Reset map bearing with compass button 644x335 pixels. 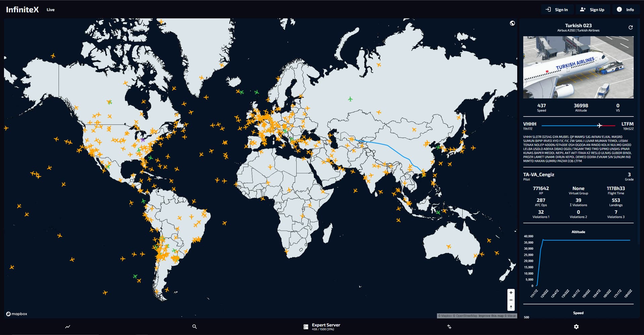coord(511,307)
